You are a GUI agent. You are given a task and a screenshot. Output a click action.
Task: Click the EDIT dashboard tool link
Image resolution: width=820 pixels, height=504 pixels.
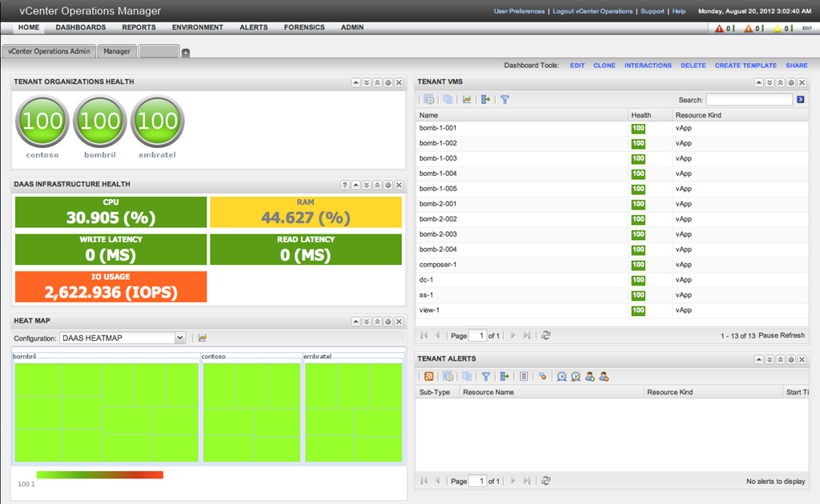577,66
